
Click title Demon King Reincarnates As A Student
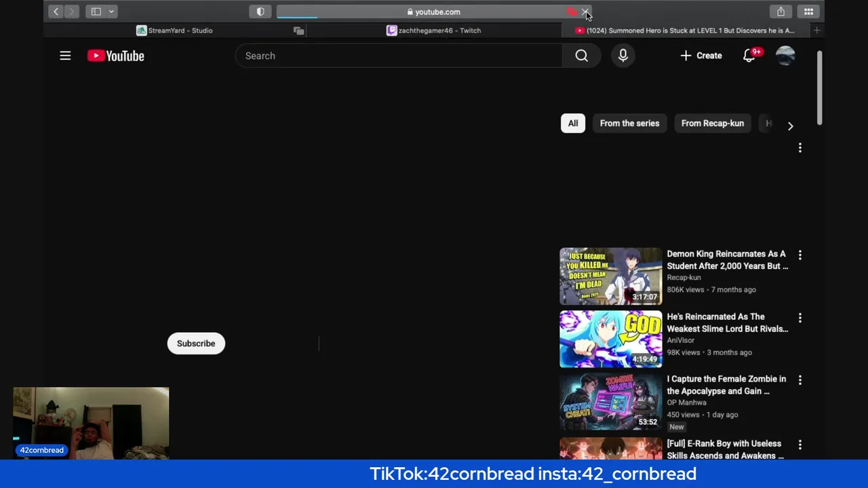click(727, 260)
